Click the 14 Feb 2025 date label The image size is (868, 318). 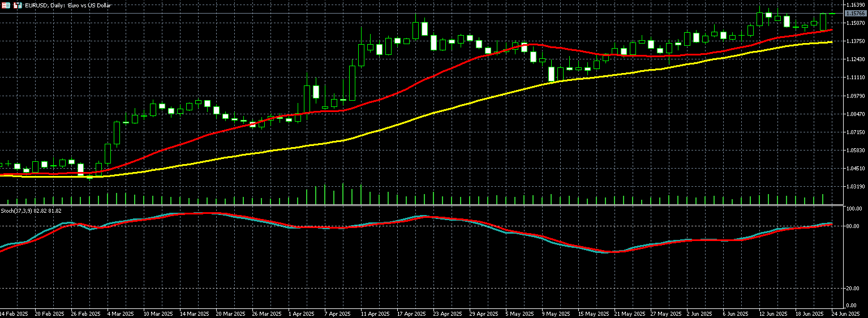(13, 313)
